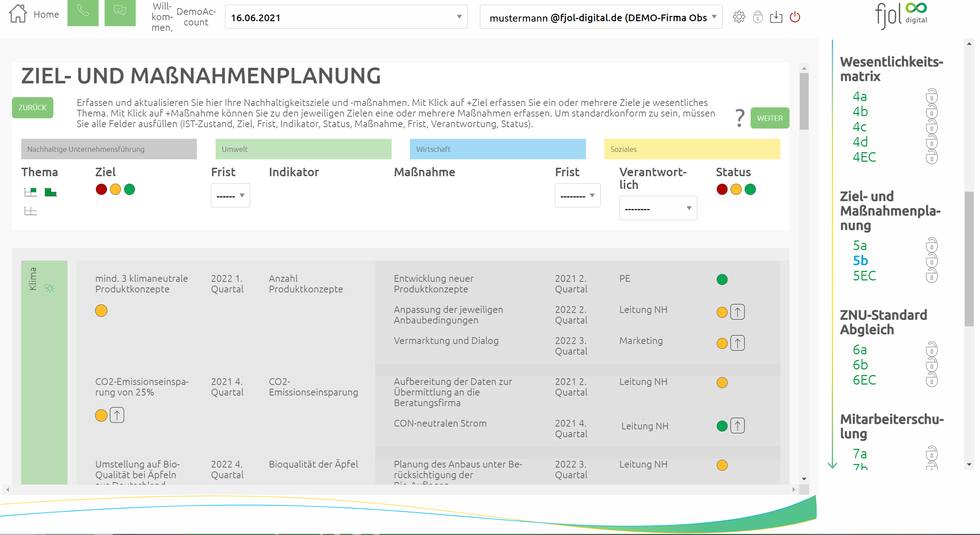980x535 pixels.
Task: Click the green phone call icon
Action: [x=83, y=12]
